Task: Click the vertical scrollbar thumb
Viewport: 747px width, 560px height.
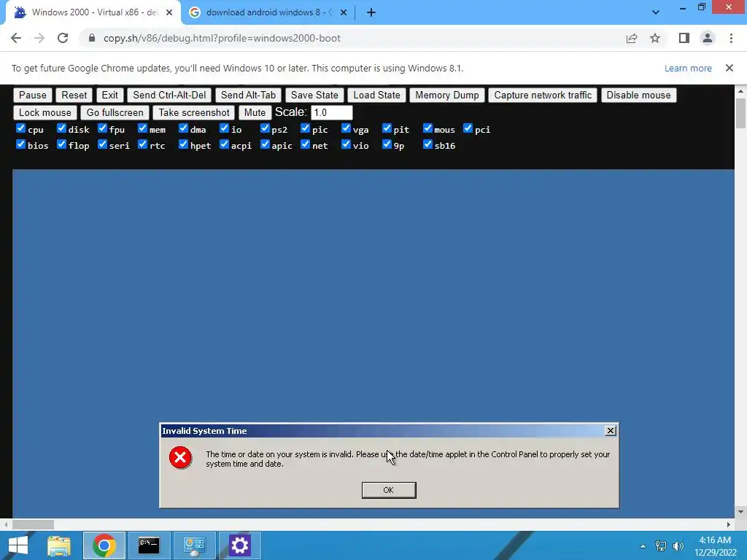Action: coord(740,113)
